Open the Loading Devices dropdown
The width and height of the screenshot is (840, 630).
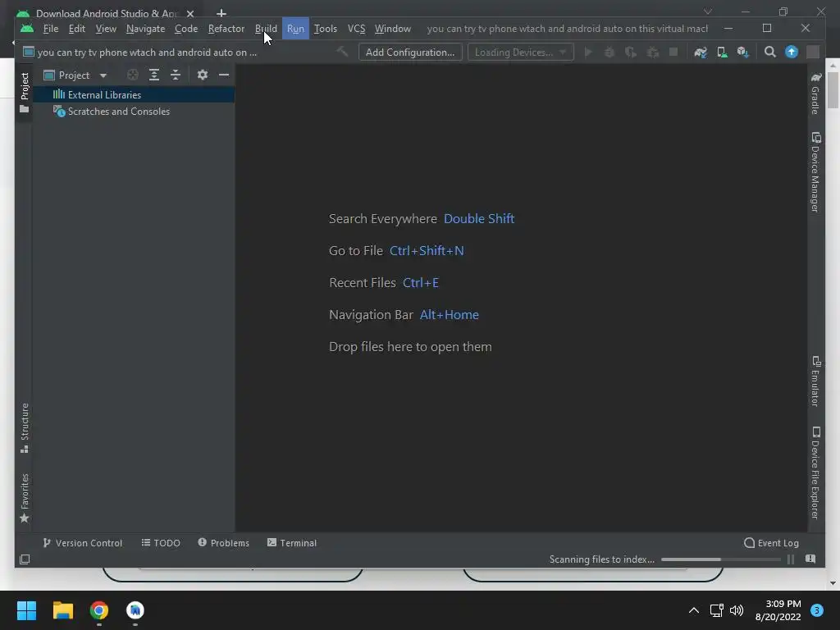[520, 52]
